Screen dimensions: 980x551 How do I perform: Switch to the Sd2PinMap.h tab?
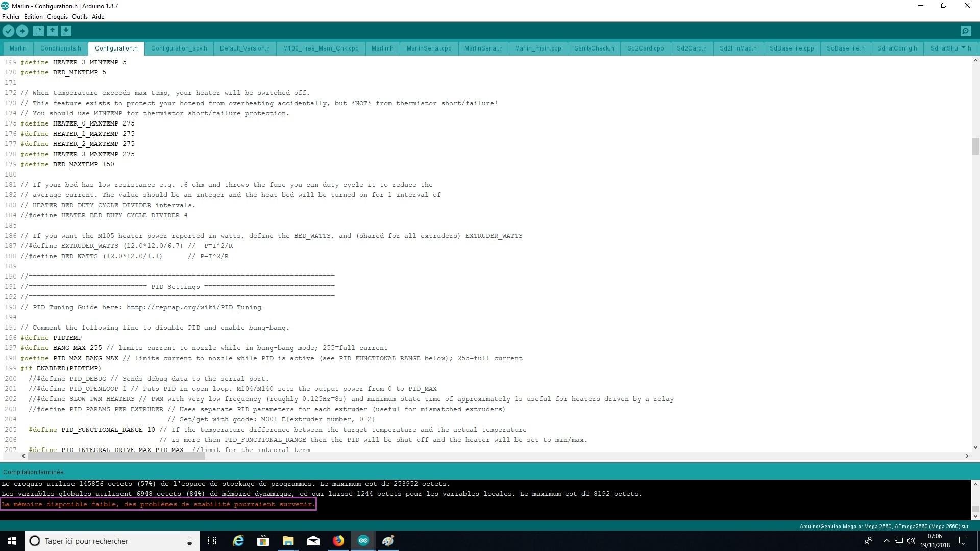tap(738, 48)
